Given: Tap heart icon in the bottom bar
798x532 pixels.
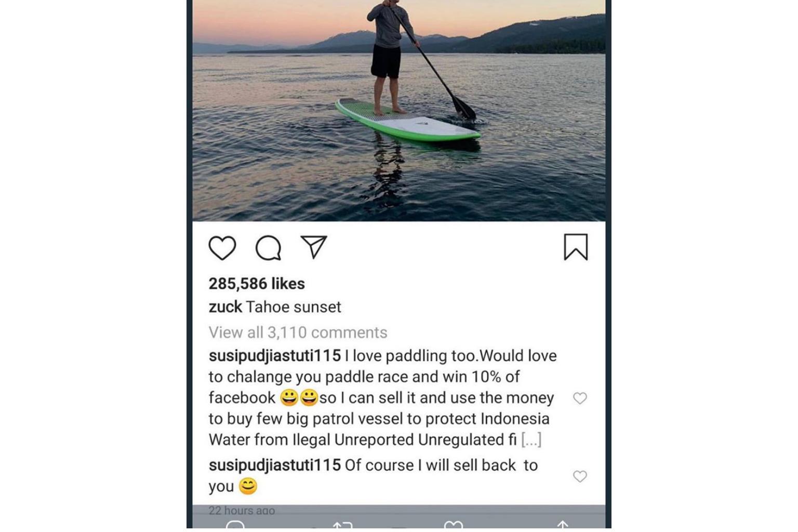Looking at the screenshot, I should (x=454, y=526).
